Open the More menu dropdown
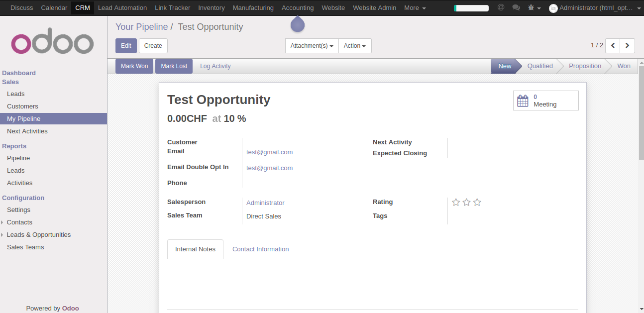Viewport: 644px width, 313px height. click(x=415, y=8)
